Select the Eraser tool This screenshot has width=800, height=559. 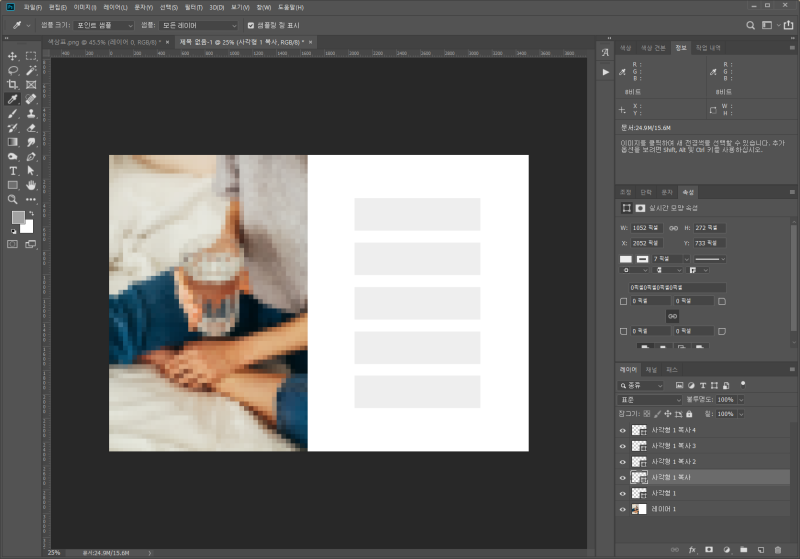31,128
